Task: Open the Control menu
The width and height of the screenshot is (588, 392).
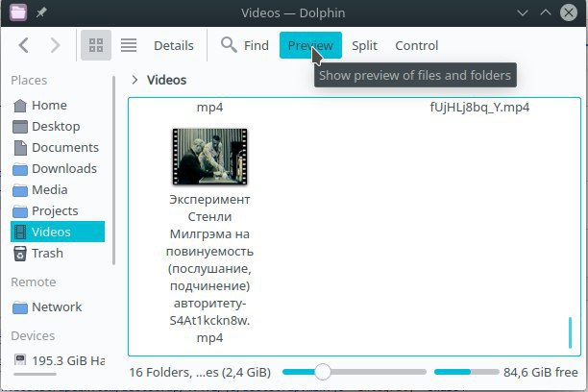Action: 416,45
